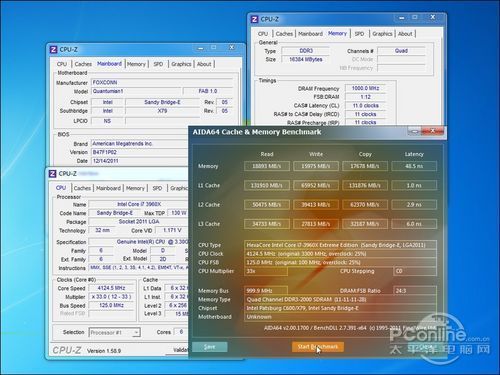Open Mainboard tab in bottom CPU-Z window
Screen dimensions: 500x375
108,188
